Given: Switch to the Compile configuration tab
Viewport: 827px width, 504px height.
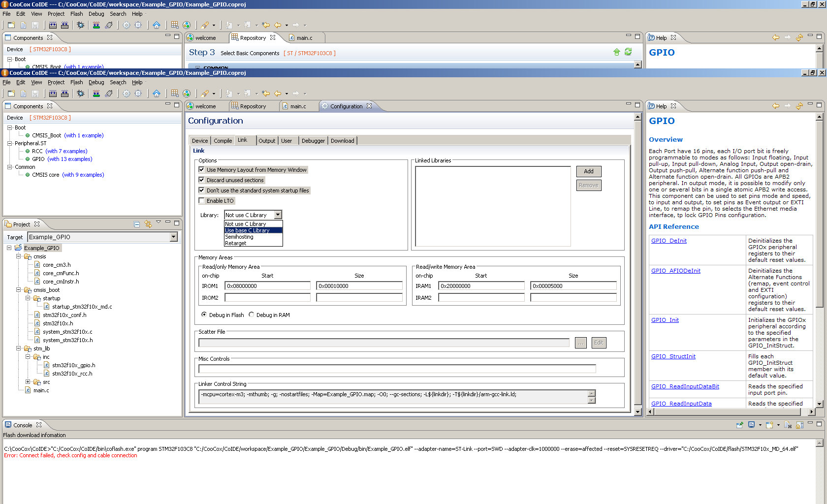Looking at the screenshot, I should pyautogui.click(x=223, y=141).
